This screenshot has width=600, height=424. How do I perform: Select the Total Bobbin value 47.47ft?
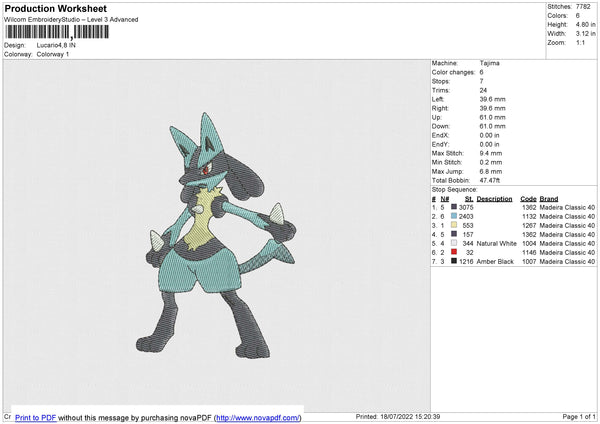click(x=490, y=180)
